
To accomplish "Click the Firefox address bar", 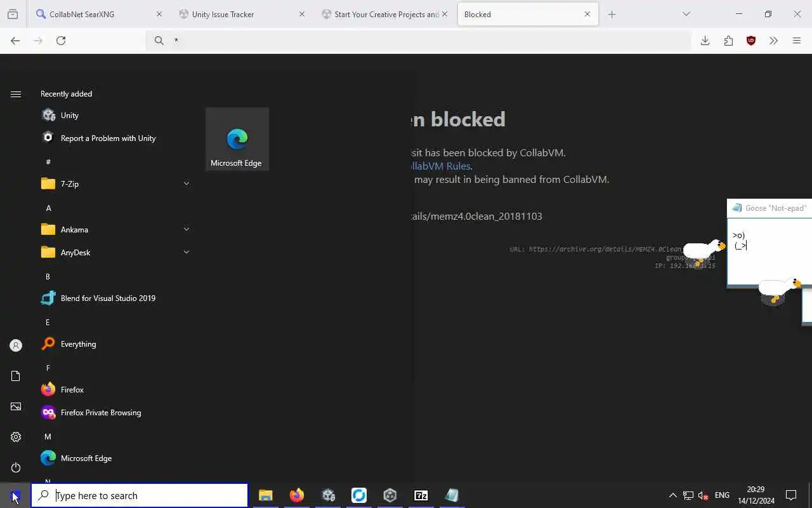I will (x=419, y=41).
